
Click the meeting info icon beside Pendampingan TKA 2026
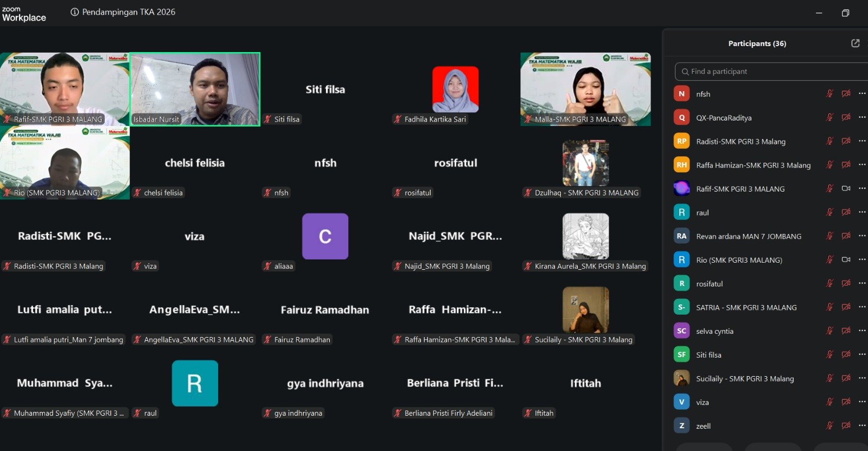pyautogui.click(x=75, y=12)
